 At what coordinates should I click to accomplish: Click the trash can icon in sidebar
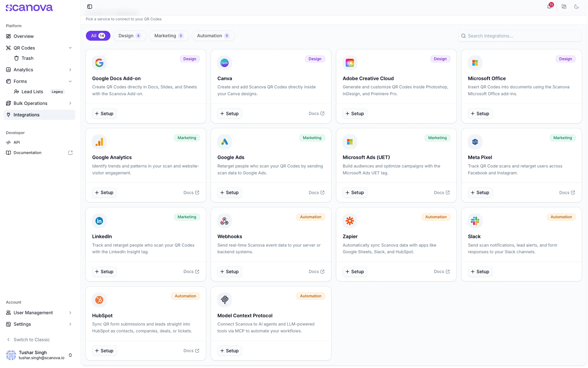click(x=16, y=58)
